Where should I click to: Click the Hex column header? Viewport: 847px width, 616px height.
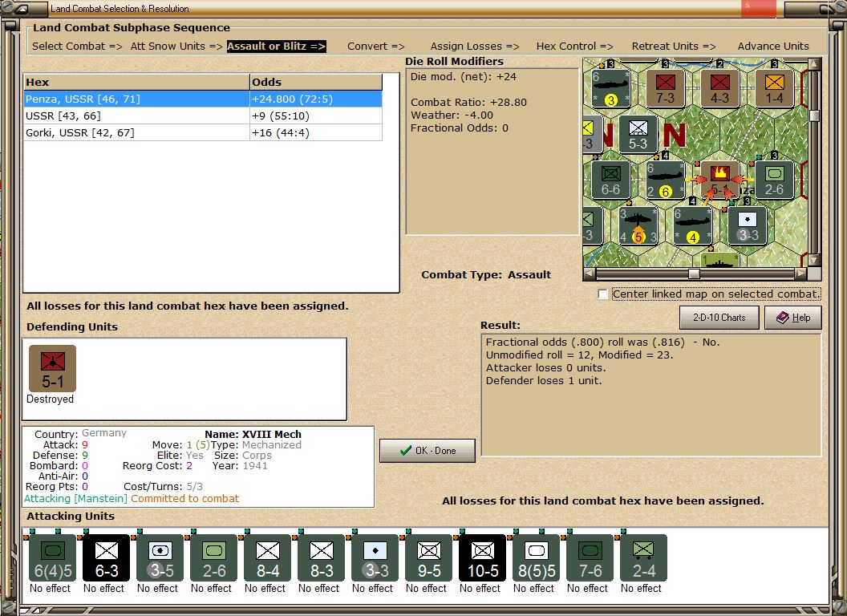136,82
